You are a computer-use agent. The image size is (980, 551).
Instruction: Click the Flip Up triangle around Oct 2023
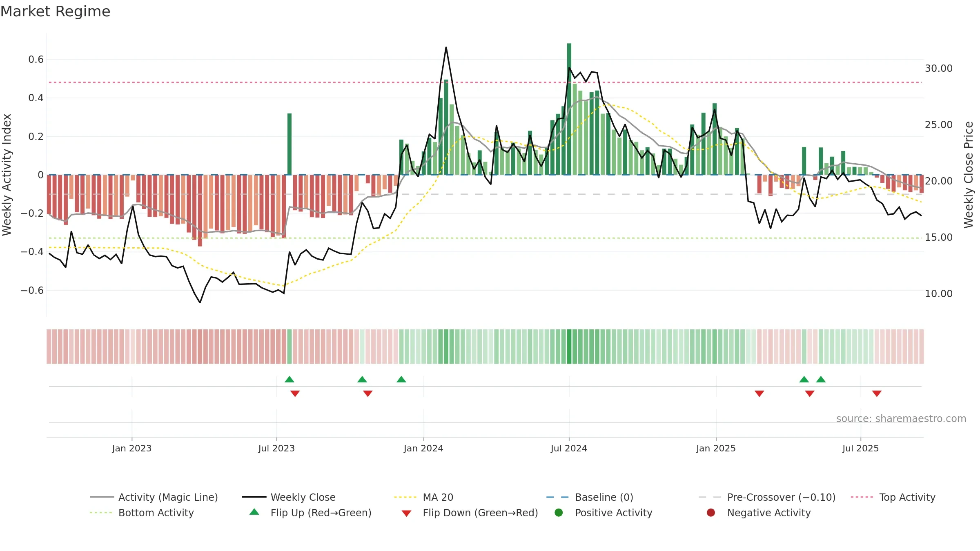tap(362, 380)
